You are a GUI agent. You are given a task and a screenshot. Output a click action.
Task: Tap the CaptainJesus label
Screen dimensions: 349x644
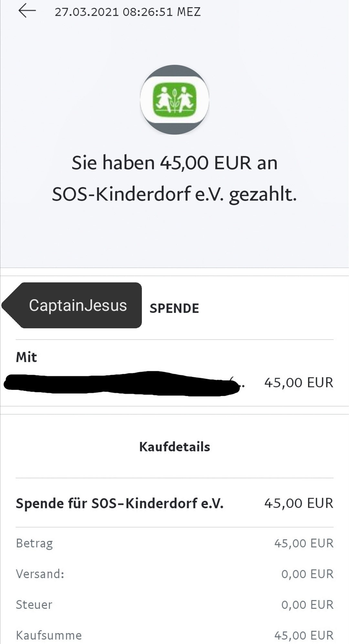coord(78,305)
